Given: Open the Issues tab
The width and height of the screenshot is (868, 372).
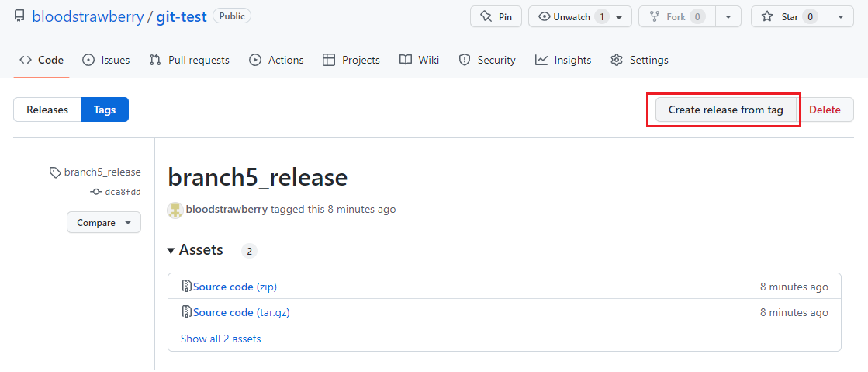Looking at the screenshot, I should click(105, 60).
